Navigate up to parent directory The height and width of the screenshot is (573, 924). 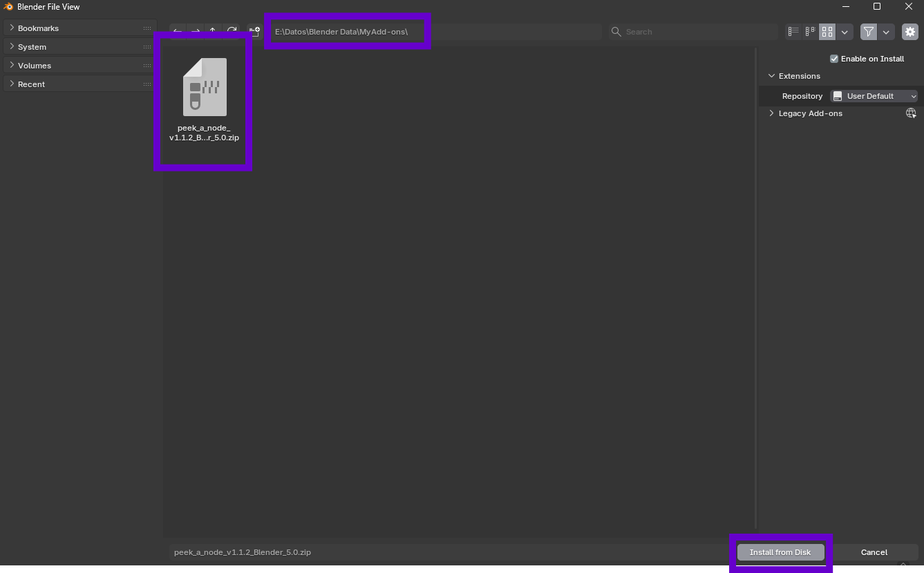(214, 32)
